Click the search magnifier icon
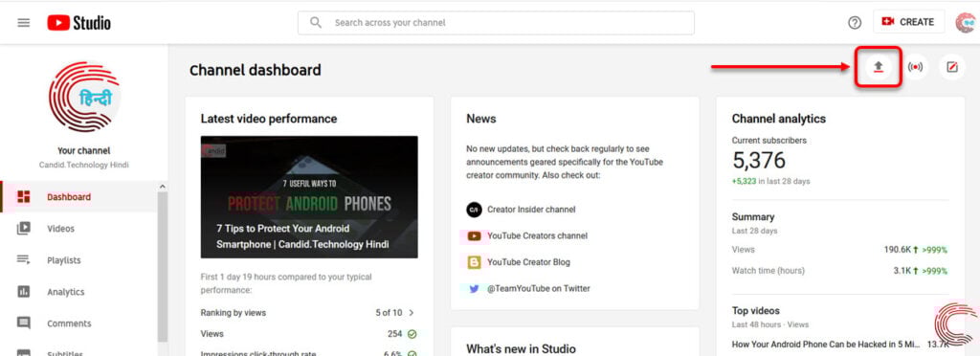Screen dimensions: 980x356 pos(316,22)
